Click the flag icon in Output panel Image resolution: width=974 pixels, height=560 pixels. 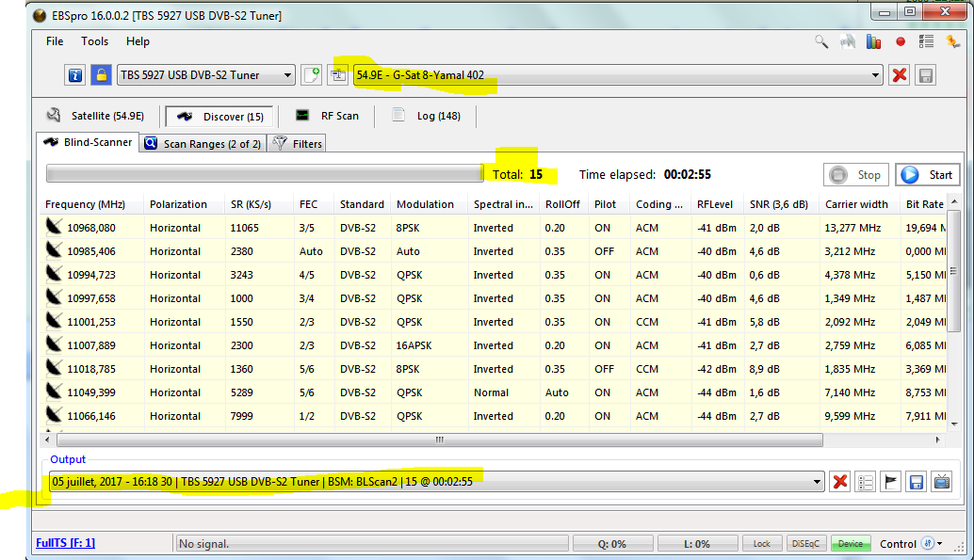pos(890,482)
